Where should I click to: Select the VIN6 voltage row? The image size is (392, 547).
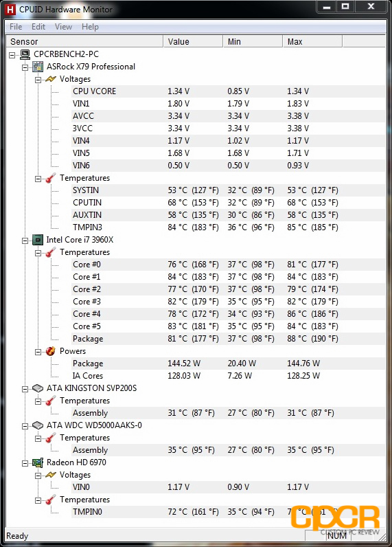[229, 166]
